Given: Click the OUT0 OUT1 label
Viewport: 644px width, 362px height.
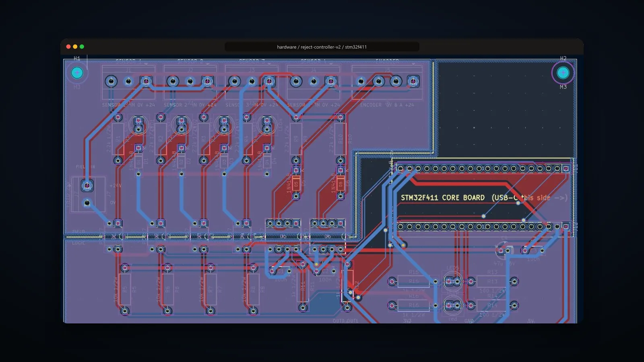Looking at the screenshot, I should pyautogui.click(x=345, y=321).
